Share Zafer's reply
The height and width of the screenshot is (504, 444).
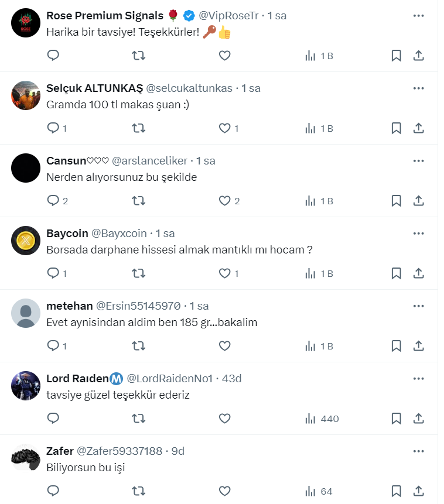(419, 491)
